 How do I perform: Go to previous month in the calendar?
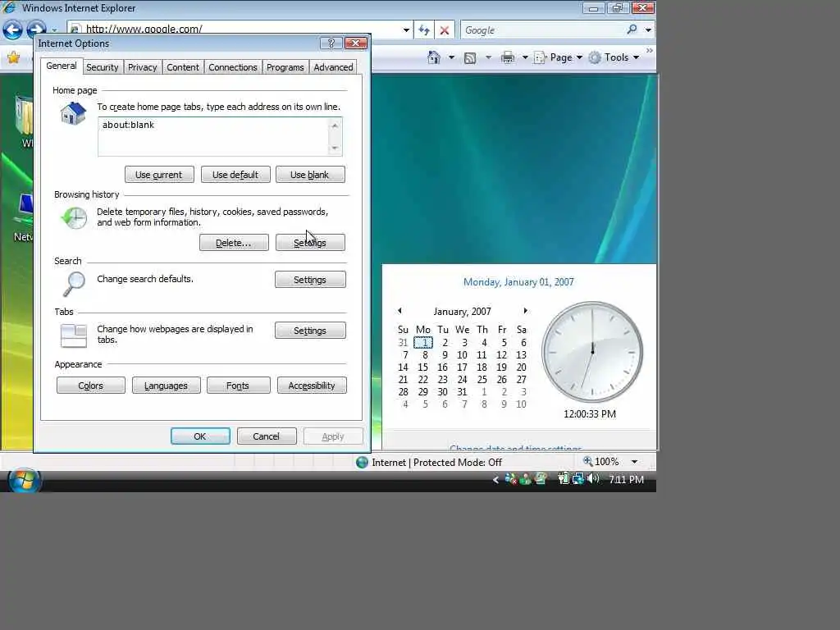(x=399, y=311)
